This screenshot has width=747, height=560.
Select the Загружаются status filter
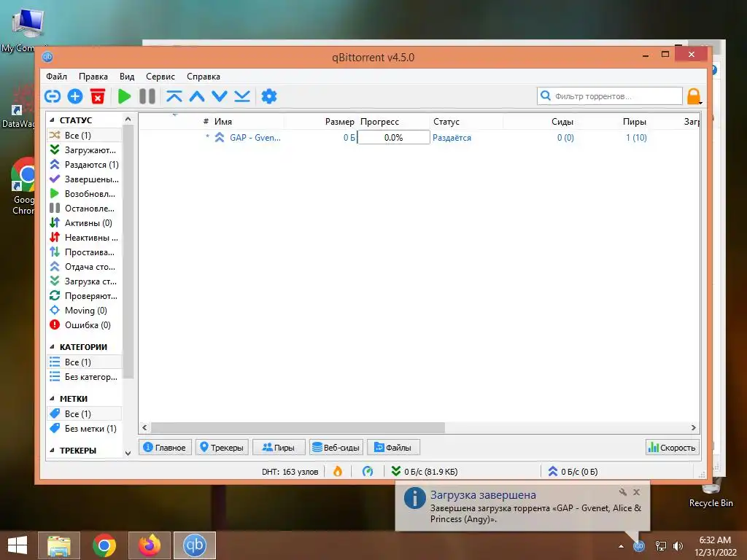click(85, 150)
